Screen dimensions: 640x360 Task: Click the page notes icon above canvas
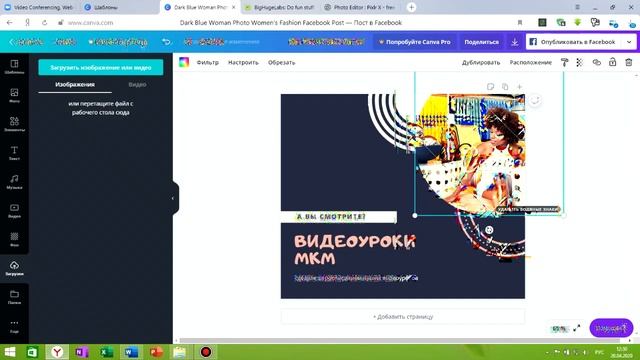click(491, 87)
